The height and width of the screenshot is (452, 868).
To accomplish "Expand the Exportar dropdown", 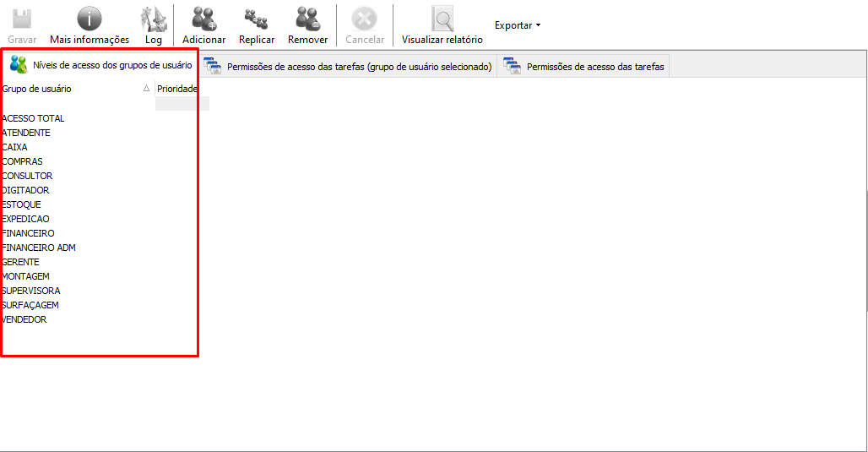I will click(x=518, y=25).
